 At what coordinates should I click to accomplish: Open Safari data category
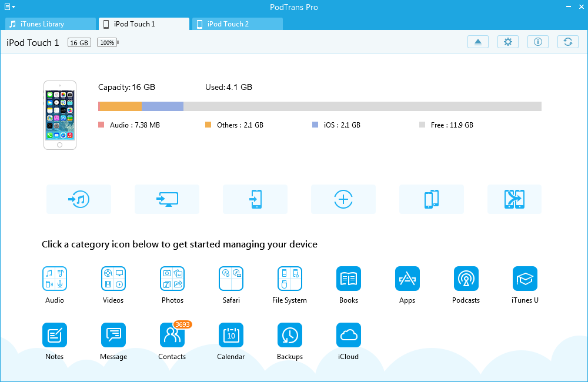click(x=231, y=279)
